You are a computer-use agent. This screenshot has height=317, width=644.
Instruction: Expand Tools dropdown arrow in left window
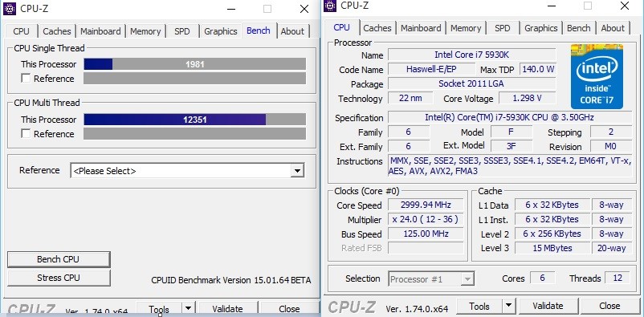click(x=188, y=308)
